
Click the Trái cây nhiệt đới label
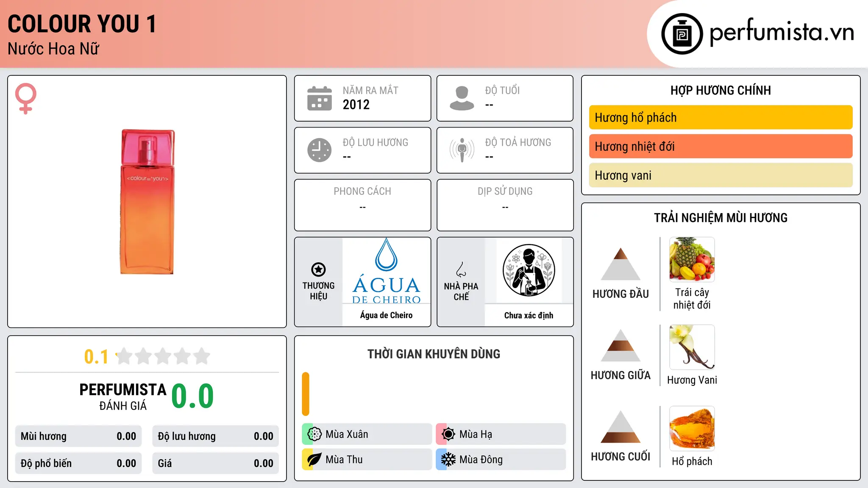pyautogui.click(x=692, y=299)
